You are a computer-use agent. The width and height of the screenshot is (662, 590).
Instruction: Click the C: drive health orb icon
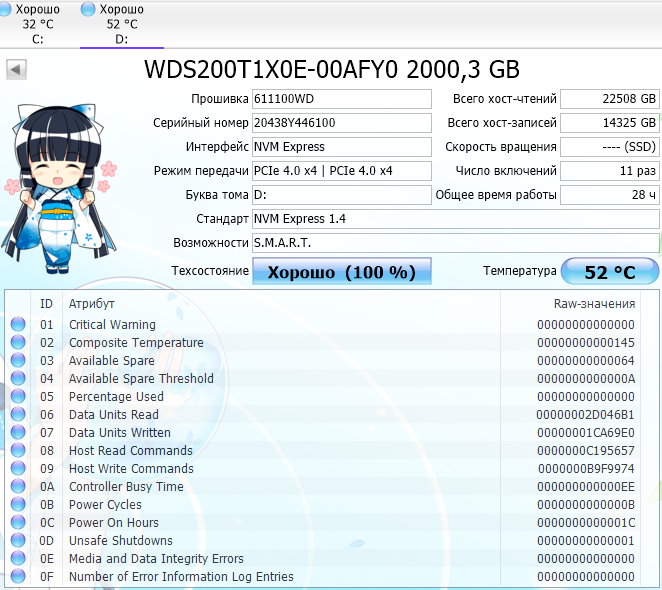[4, 9]
